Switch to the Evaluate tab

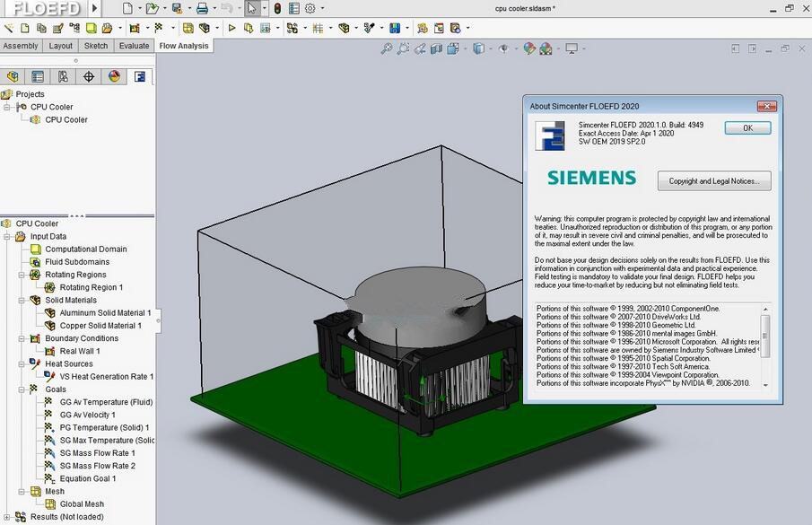point(134,46)
